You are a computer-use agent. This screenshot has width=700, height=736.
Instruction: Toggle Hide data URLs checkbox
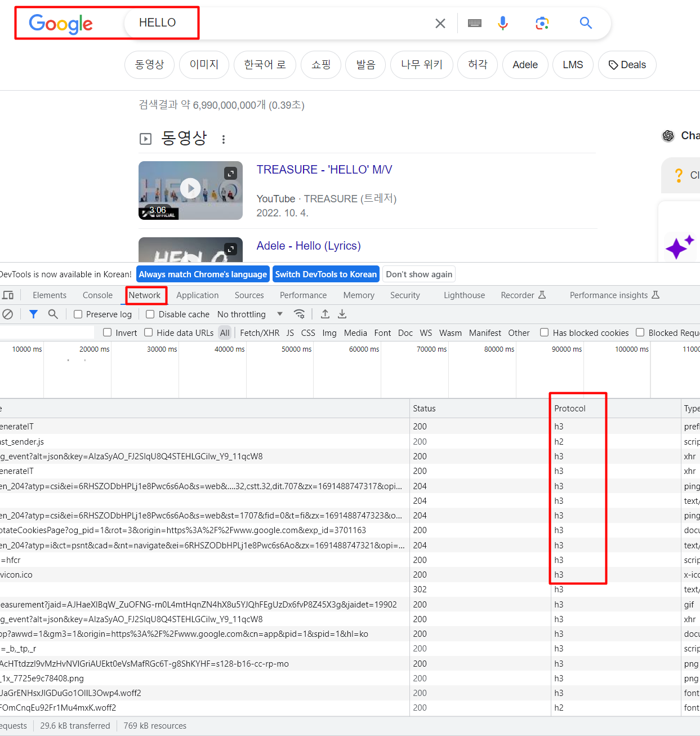click(149, 332)
